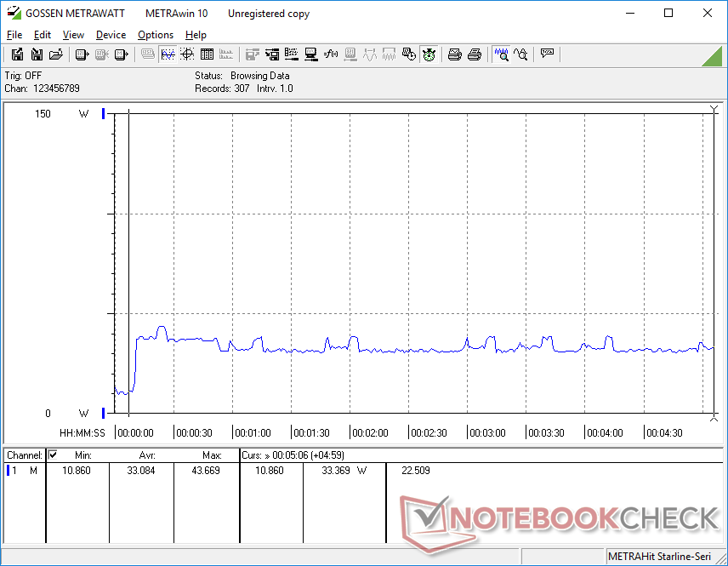Click the 'Status: Browsing Data' text
728x566 pixels.
click(x=242, y=75)
